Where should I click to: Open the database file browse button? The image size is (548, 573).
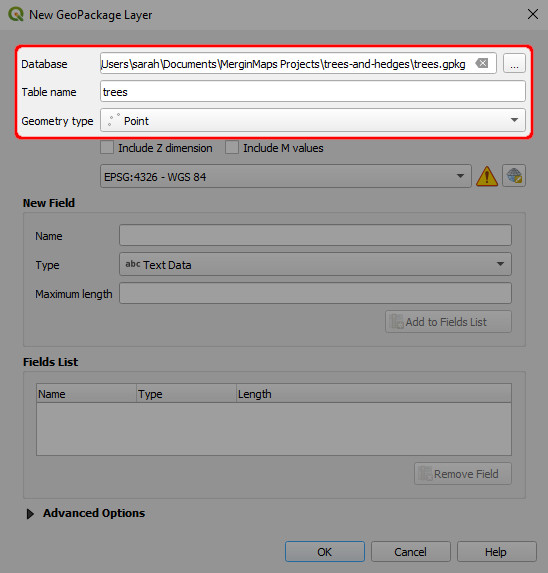click(x=514, y=64)
